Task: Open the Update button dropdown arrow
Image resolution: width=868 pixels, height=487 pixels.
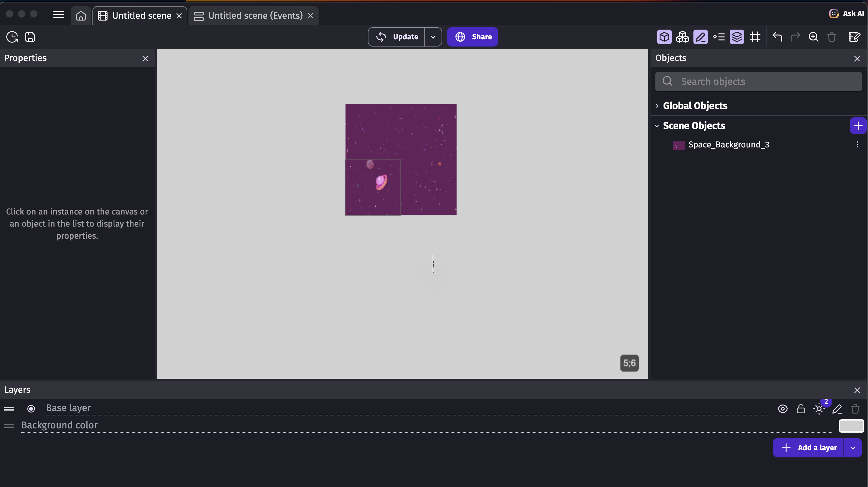Action: click(433, 37)
